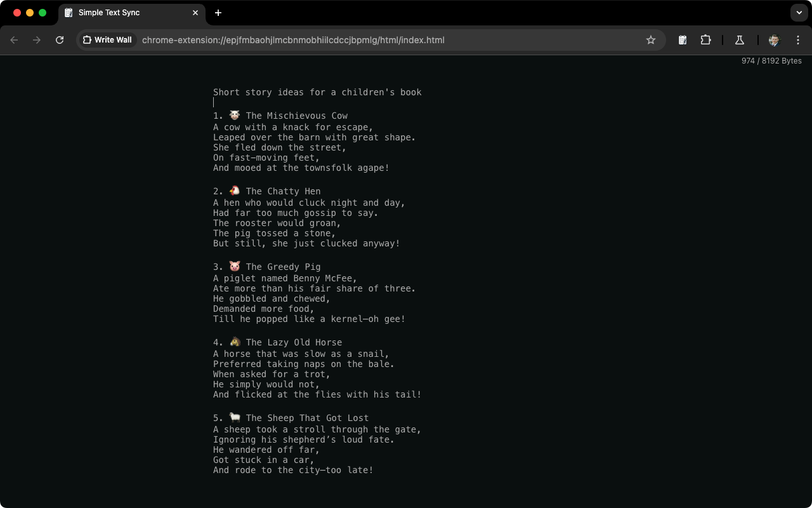The image size is (812, 508).
Task: Click the forward navigation arrow
Action: pyautogui.click(x=37, y=39)
